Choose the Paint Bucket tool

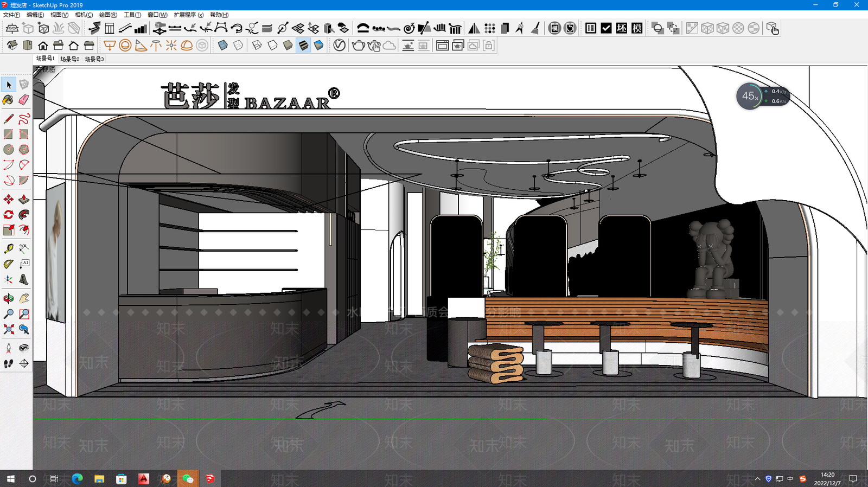(9, 100)
